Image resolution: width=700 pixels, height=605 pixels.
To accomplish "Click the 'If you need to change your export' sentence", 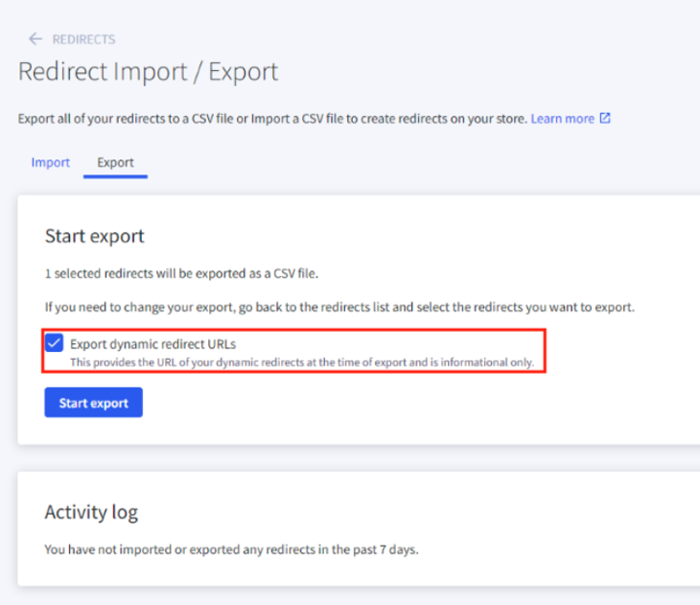I will point(339,307).
